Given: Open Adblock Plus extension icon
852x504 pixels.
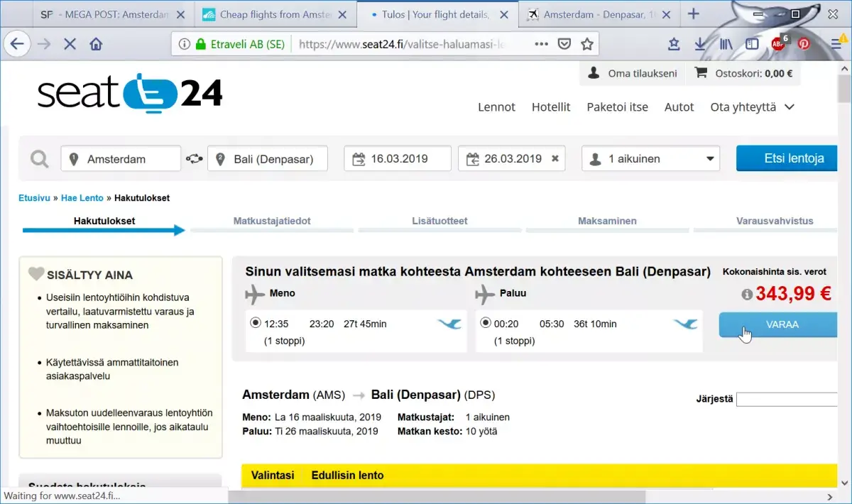Looking at the screenshot, I should coord(779,43).
